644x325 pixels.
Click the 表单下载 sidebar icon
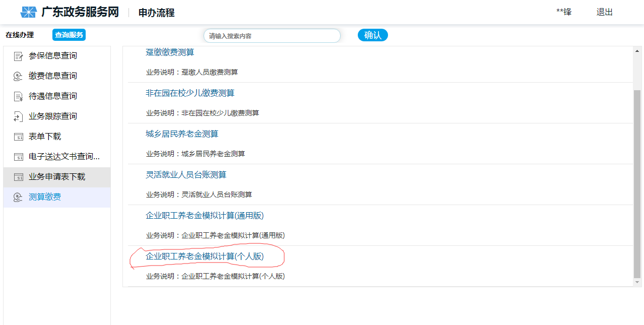(x=18, y=137)
